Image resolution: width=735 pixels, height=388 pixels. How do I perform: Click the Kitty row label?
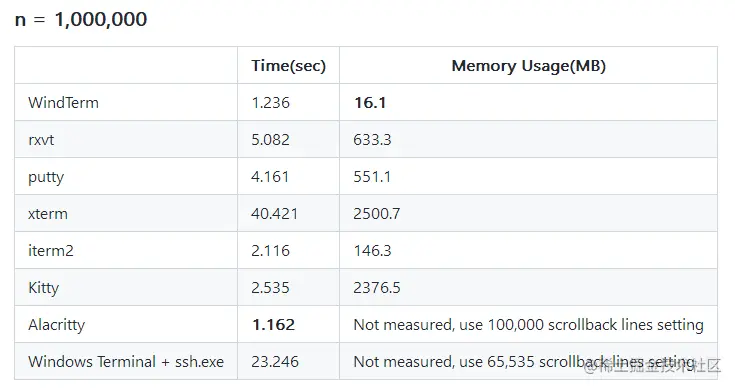click(x=44, y=288)
